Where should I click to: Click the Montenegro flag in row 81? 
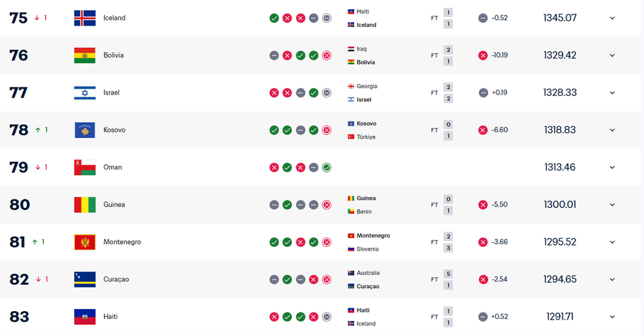85,242
